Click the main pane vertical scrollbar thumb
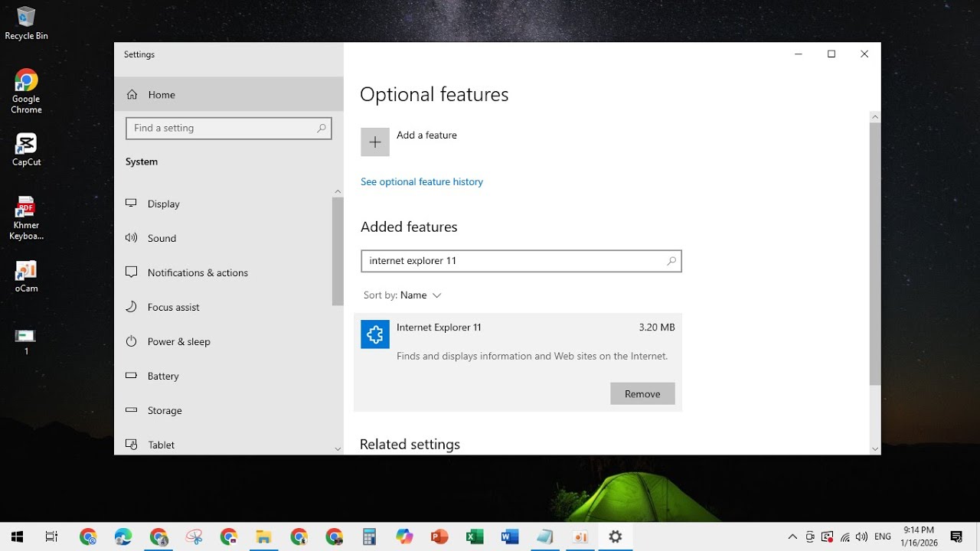The height and width of the screenshot is (551, 980). click(x=875, y=253)
